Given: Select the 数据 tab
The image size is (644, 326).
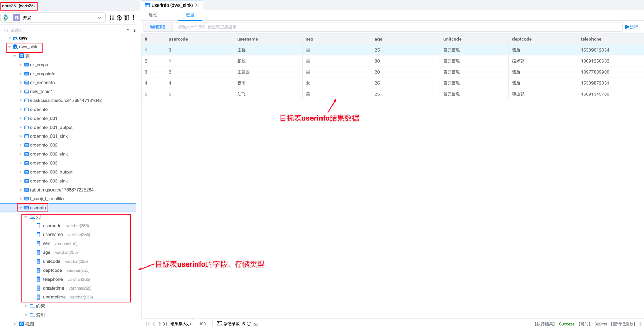Looking at the screenshot, I should tap(190, 15).
